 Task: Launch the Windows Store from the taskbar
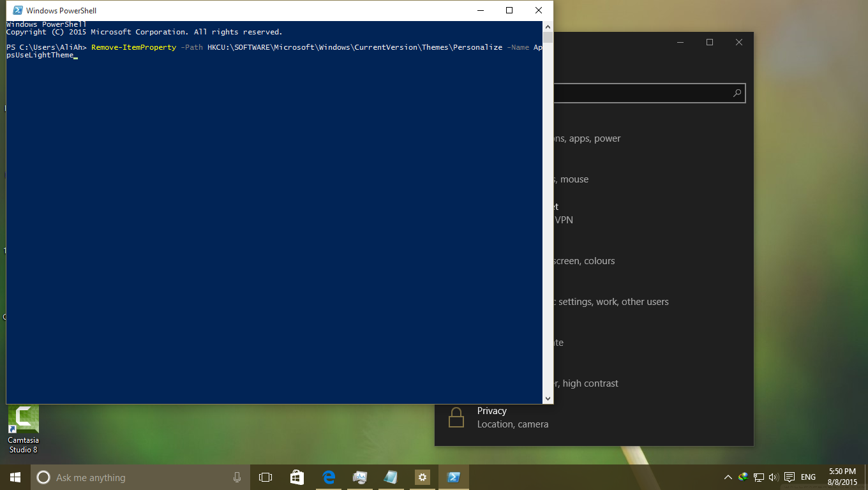pyautogui.click(x=297, y=477)
